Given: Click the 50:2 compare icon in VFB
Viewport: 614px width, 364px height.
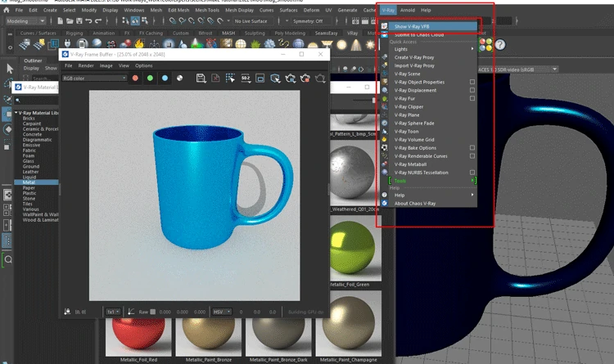Looking at the screenshot, I should (245, 79).
